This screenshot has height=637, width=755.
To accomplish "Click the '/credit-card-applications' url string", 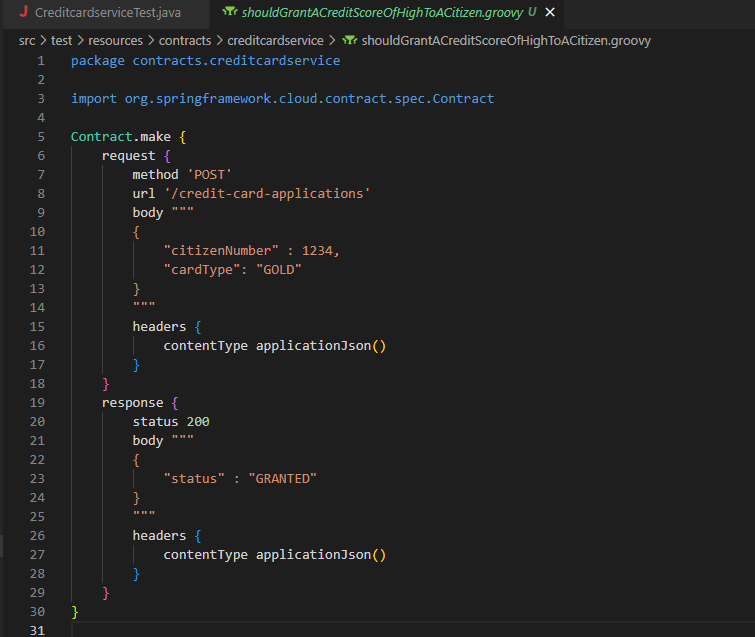I will click(267, 194).
